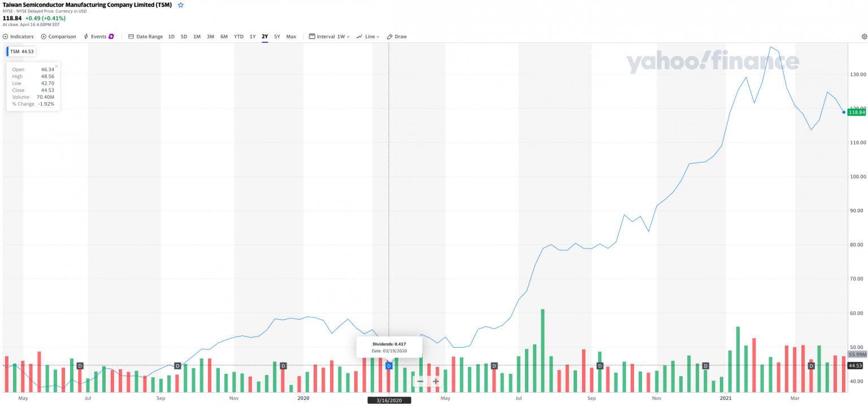Expand the Interval 1W dropdown
Image resolution: width=868 pixels, height=406 pixels.
pyautogui.click(x=329, y=37)
